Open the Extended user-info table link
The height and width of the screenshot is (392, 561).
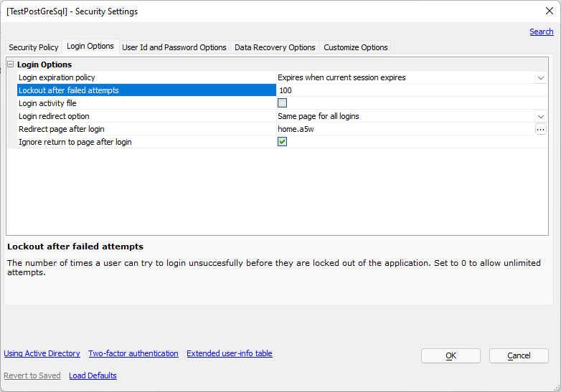[x=230, y=353]
